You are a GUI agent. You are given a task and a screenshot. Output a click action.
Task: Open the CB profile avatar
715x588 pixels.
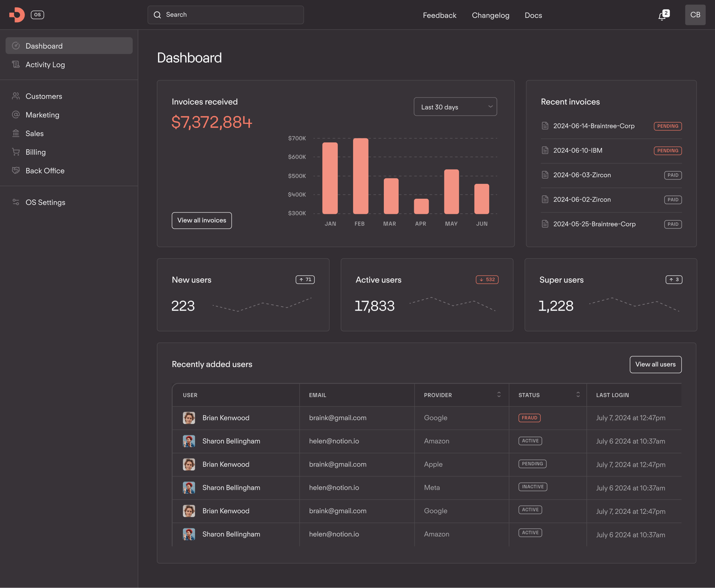coord(695,15)
